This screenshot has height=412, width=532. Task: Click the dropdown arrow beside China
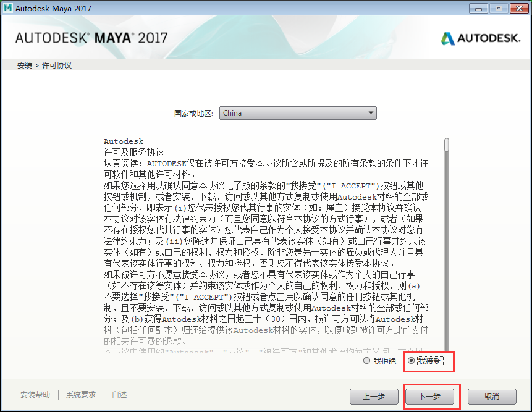371,113
